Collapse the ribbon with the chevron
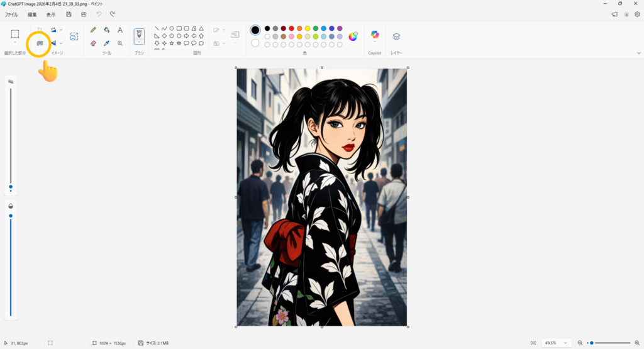 pyautogui.click(x=638, y=53)
